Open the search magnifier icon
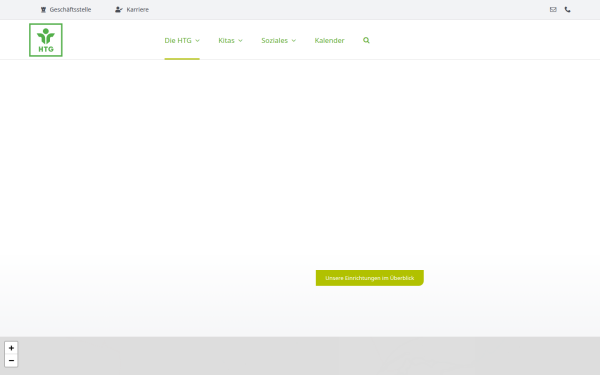 (x=366, y=40)
